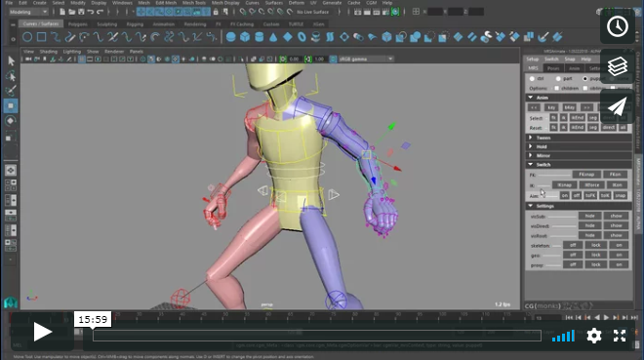Click the collections layers overlay icon
Viewport: 644px width, 360px height.
(618, 66)
